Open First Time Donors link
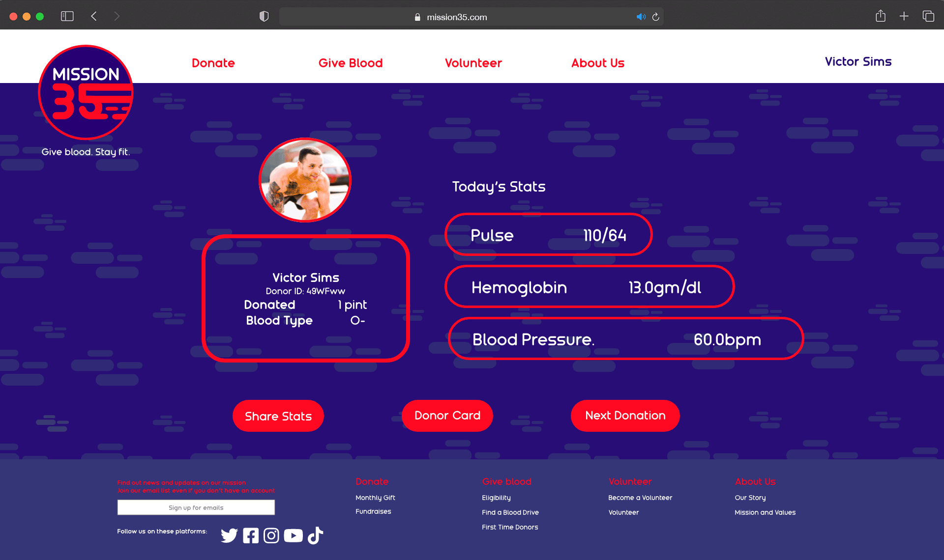This screenshot has height=560, width=944. tap(510, 527)
